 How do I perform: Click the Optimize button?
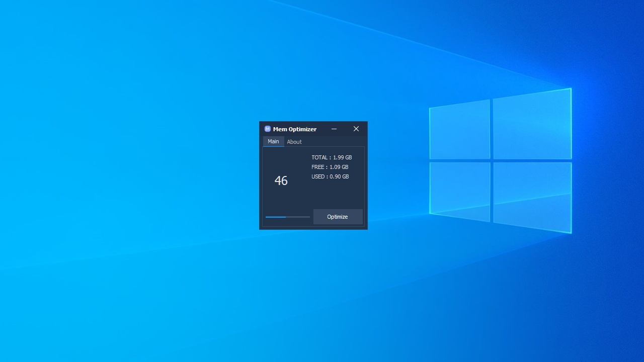[338, 217]
